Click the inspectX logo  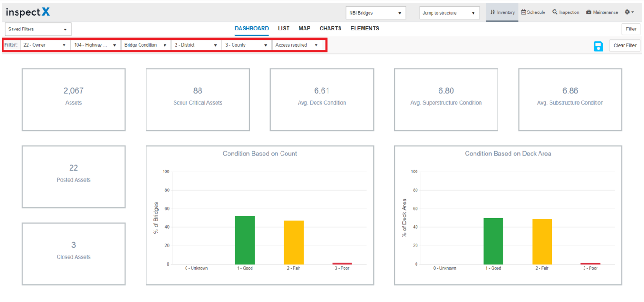click(x=28, y=12)
